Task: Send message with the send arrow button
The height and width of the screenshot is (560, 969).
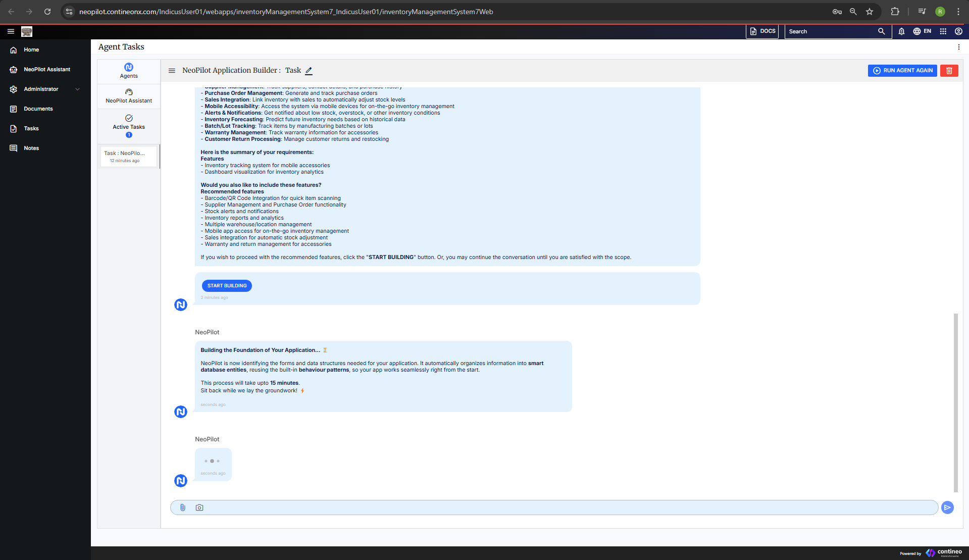Action: coord(948,507)
